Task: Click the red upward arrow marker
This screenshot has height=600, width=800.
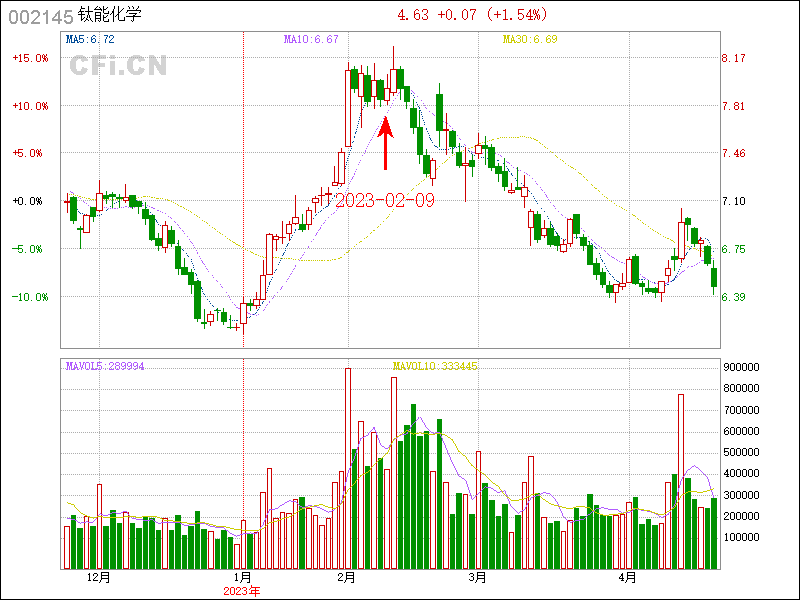Action: (x=386, y=143)
